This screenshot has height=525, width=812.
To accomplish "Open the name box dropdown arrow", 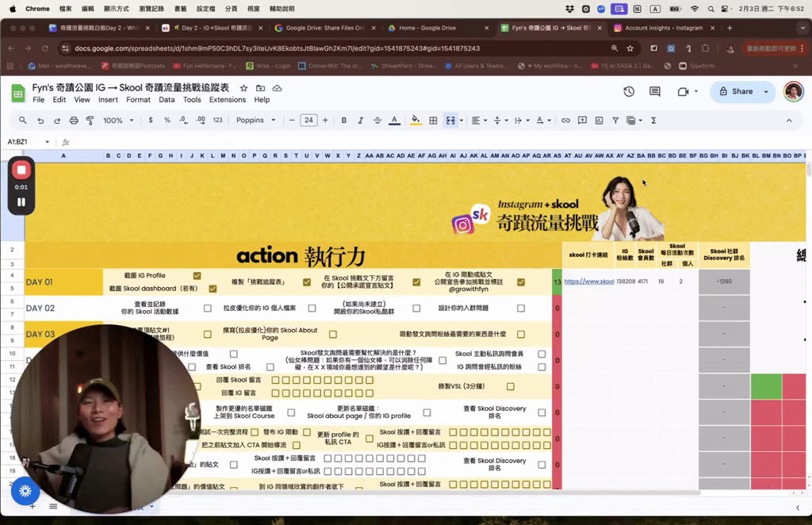I will (x=47, y=142).
